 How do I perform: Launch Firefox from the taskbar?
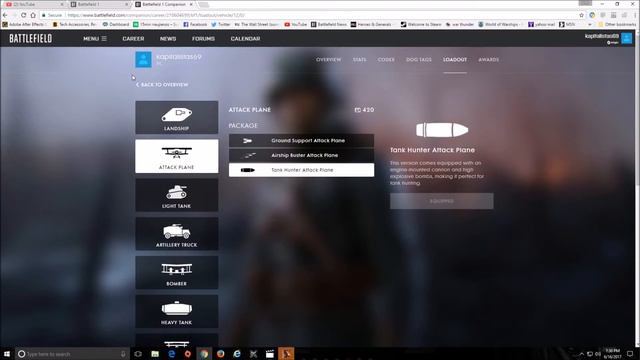coord(220,354)
